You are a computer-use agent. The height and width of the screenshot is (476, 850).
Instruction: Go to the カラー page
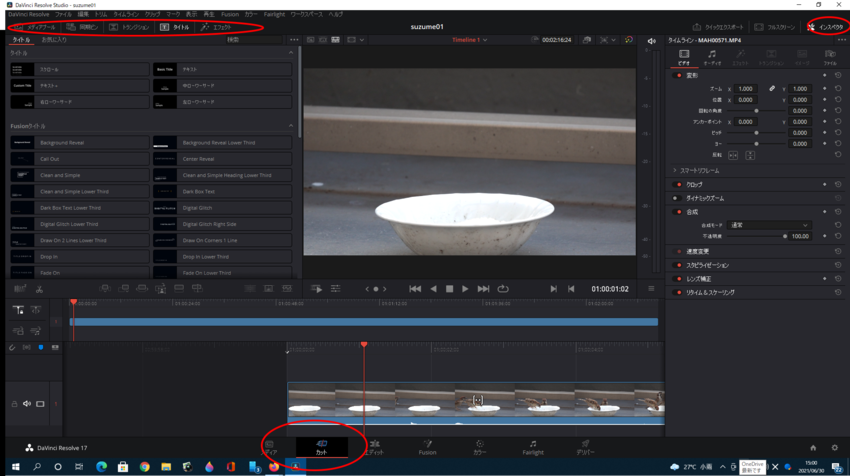coord(480,447)
